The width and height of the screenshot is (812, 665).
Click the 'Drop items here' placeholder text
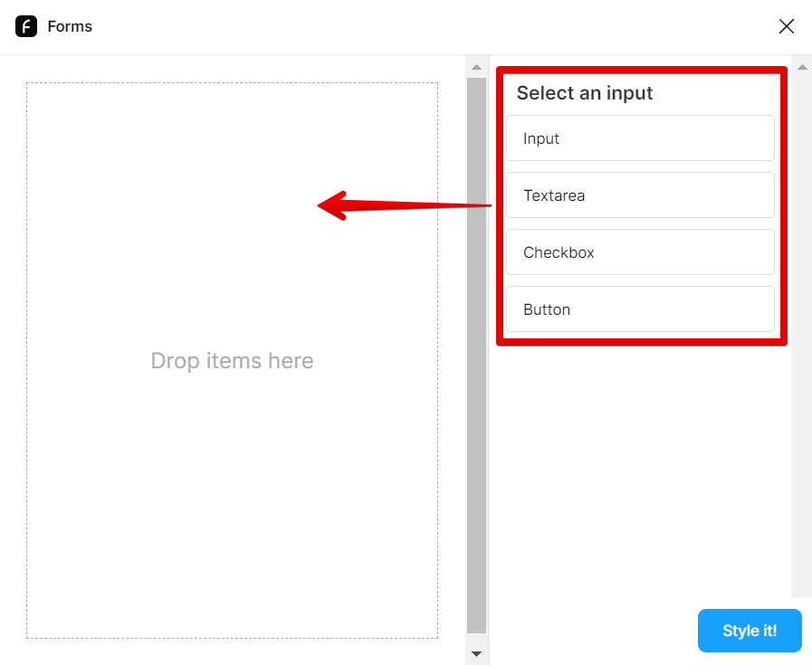pyautogui.click(x=232, y=361)
